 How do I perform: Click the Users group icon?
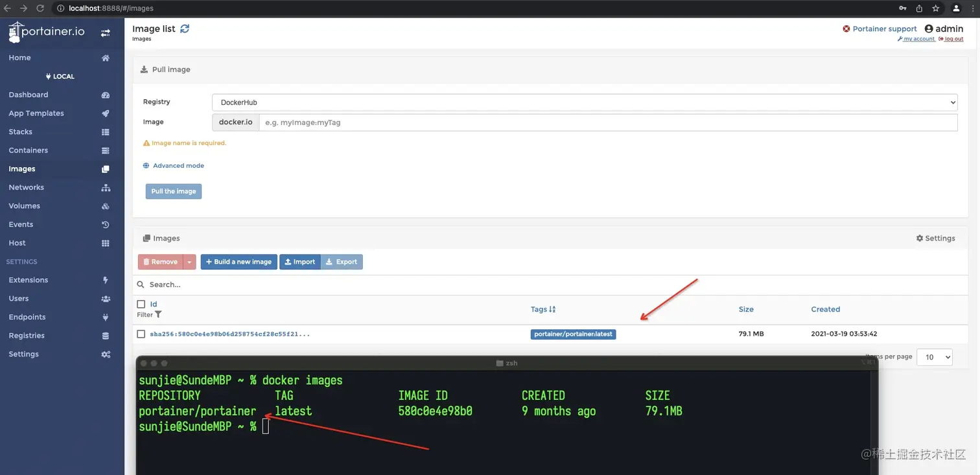point(106,299)
